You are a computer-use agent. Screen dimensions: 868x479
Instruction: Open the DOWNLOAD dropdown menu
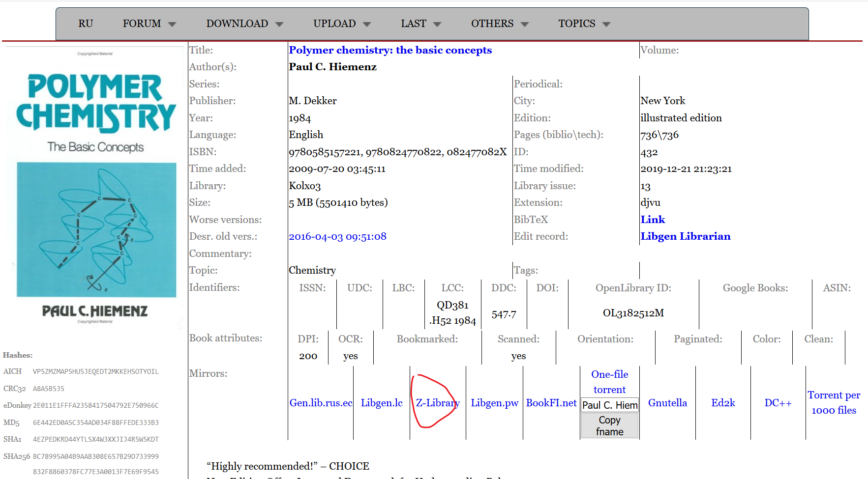click(237, 24)
